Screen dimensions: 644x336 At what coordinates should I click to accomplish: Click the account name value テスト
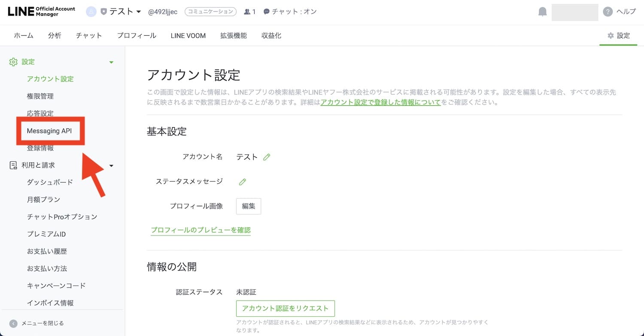247,157
